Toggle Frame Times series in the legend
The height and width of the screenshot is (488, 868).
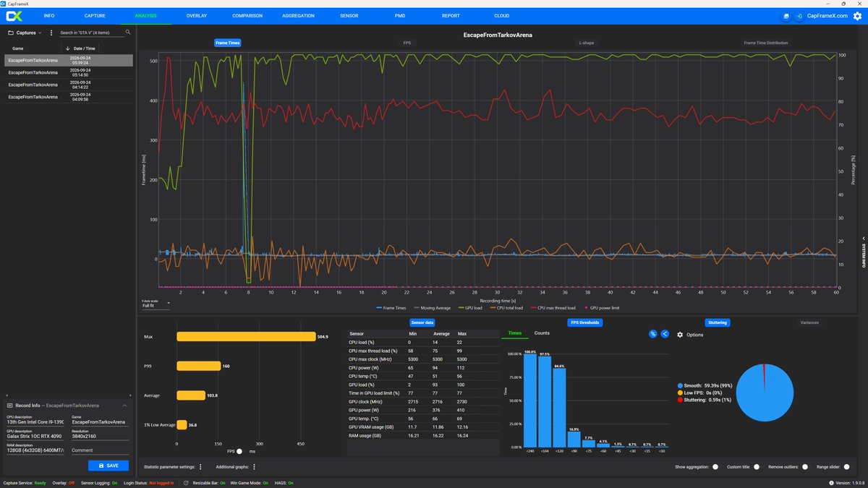click(391, 308)
